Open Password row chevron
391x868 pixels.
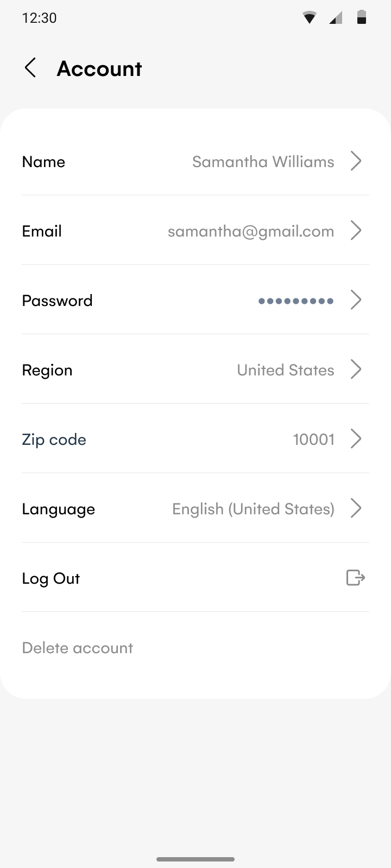356,300
